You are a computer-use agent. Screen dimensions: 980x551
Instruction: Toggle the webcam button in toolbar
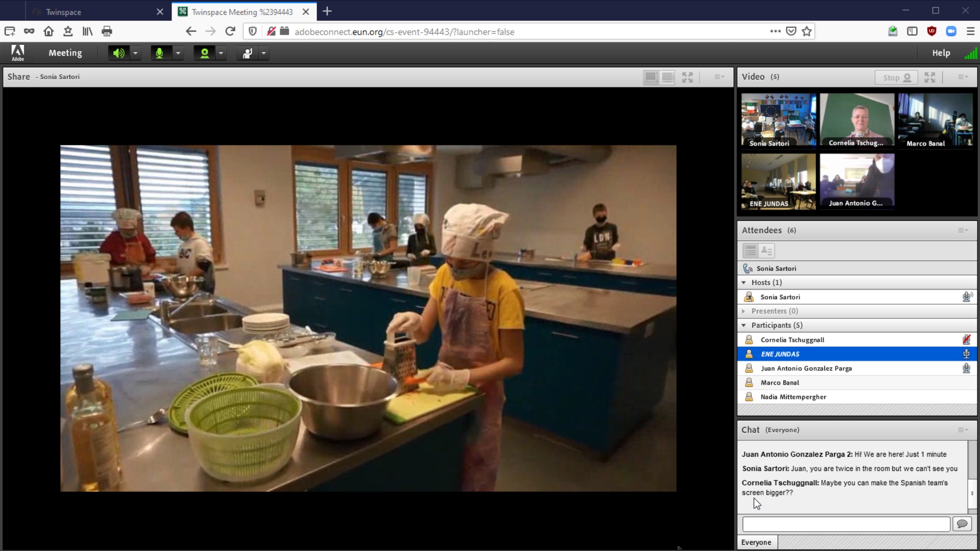204,53
